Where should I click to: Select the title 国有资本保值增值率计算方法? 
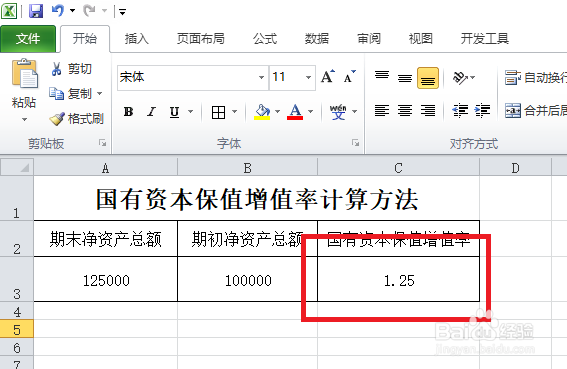[257, 199]
